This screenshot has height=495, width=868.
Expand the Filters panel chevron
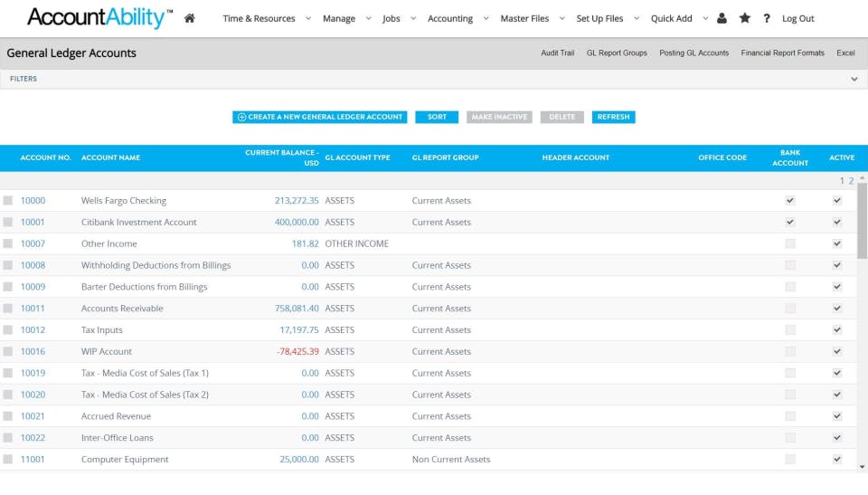[854, 79]
